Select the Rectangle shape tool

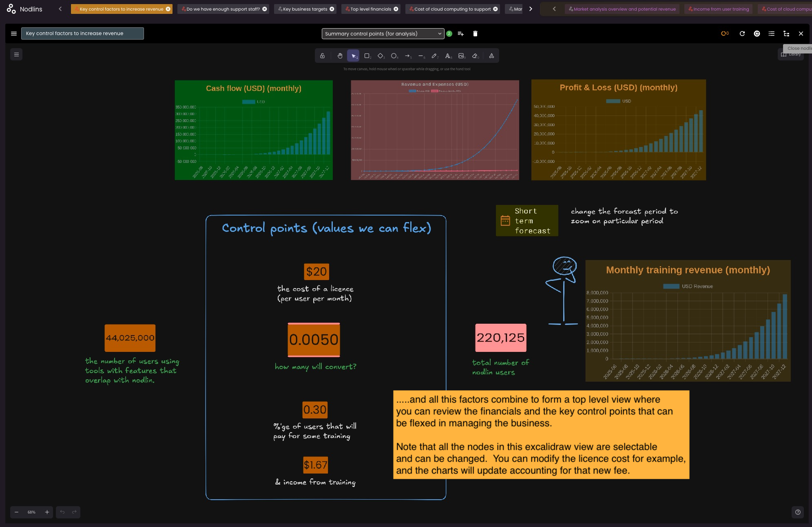point(367,56)
